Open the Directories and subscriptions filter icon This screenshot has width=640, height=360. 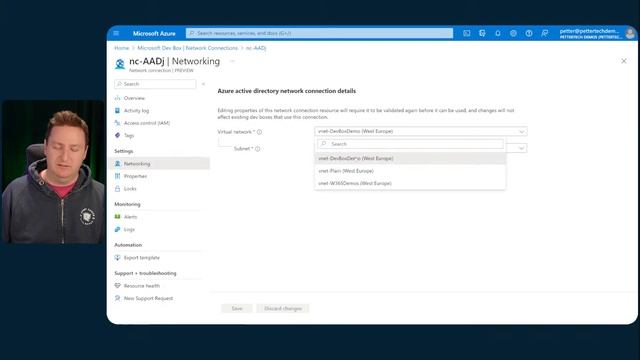pos(482,33)
